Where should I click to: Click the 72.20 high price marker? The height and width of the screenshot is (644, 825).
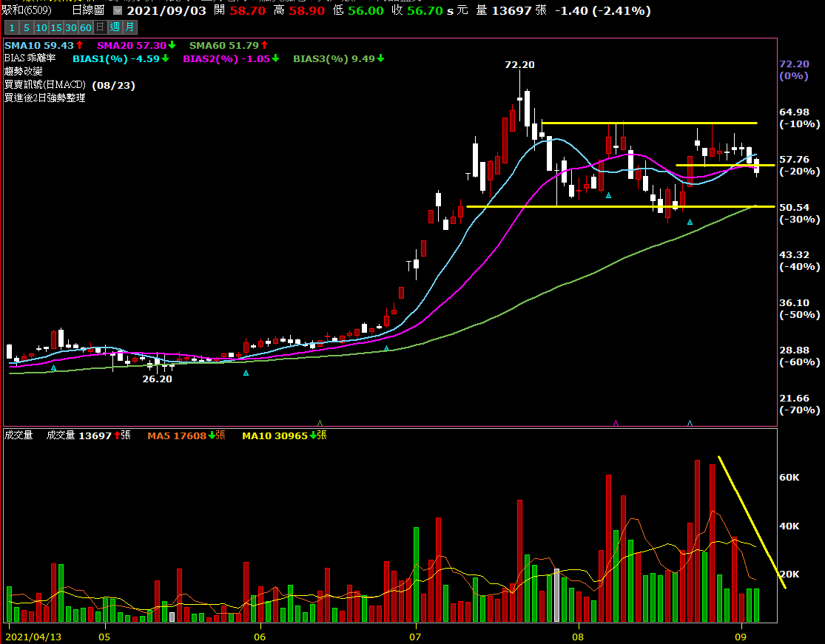click(x=519, y=65)
